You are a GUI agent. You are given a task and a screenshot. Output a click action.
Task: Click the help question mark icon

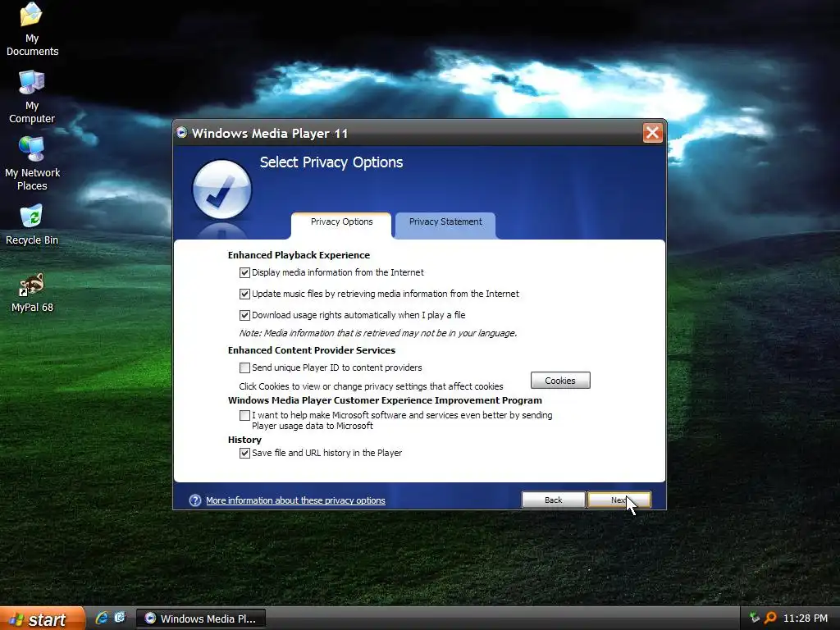(195, 500)
